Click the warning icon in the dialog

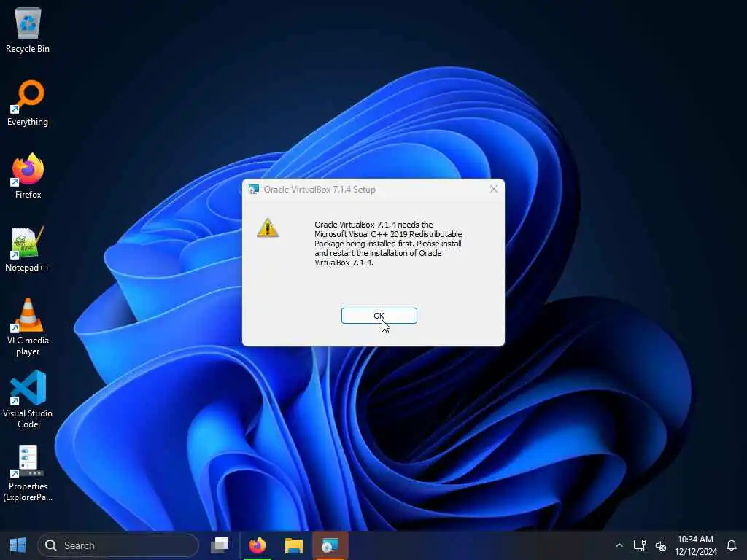coord(268,227)
